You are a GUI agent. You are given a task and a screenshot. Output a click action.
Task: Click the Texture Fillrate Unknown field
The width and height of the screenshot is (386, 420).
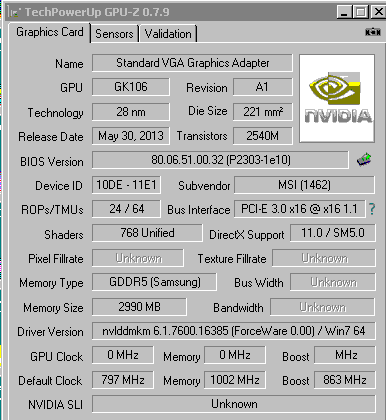[324, 258]
